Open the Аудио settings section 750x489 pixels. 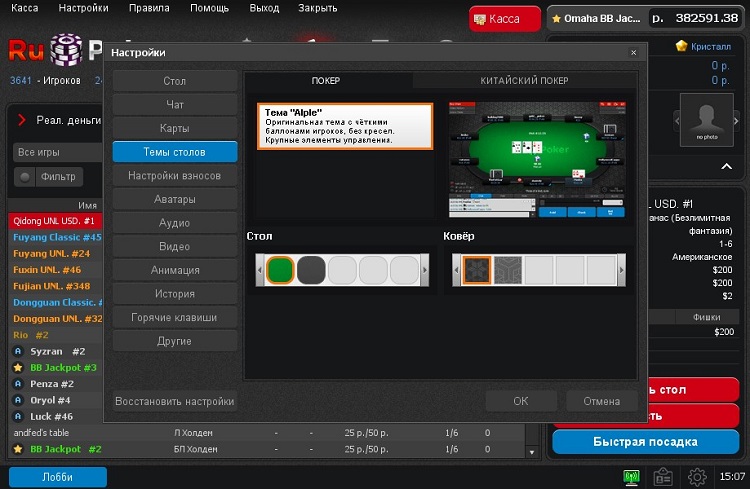[175, 223]
